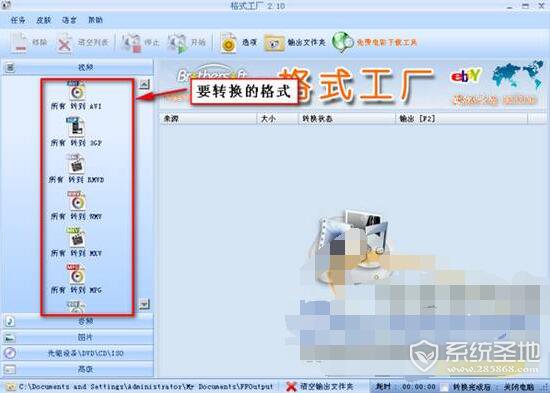Click the 大小 column header

point(277,119)
